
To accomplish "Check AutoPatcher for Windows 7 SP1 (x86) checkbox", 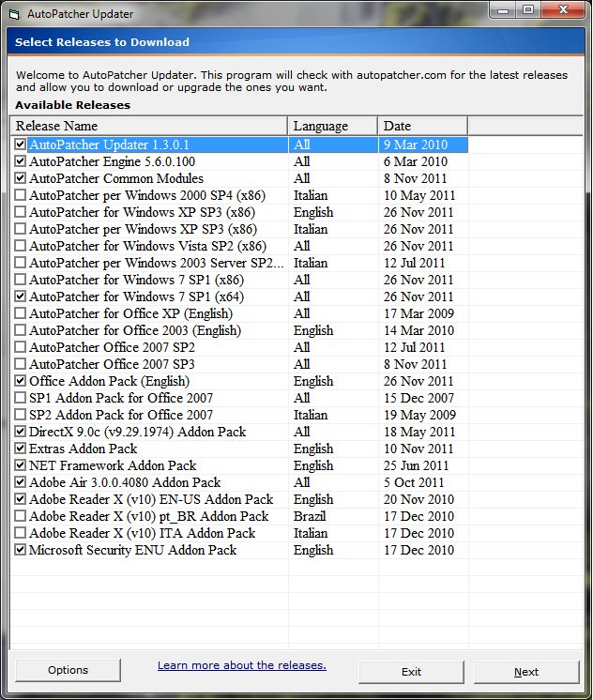I will pyautogui.click(x=20, y=280).
